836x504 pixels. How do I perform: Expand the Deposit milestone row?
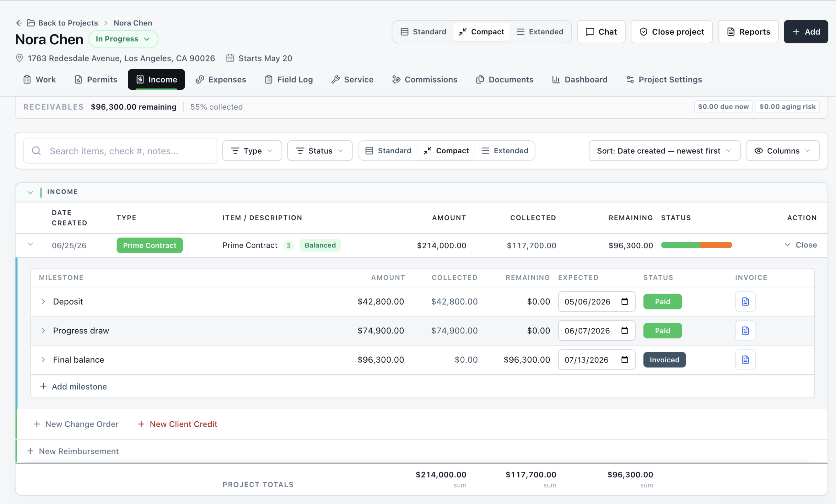click(43, 302)
